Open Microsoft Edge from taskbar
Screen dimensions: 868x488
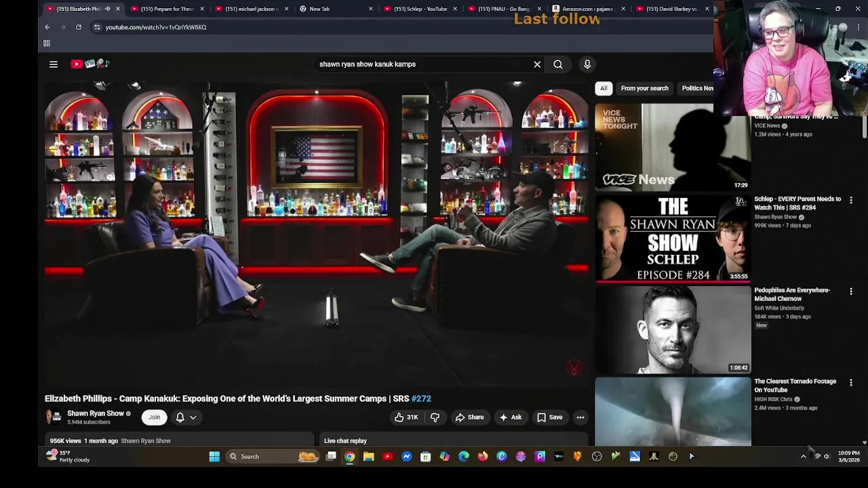click(463, 457)
